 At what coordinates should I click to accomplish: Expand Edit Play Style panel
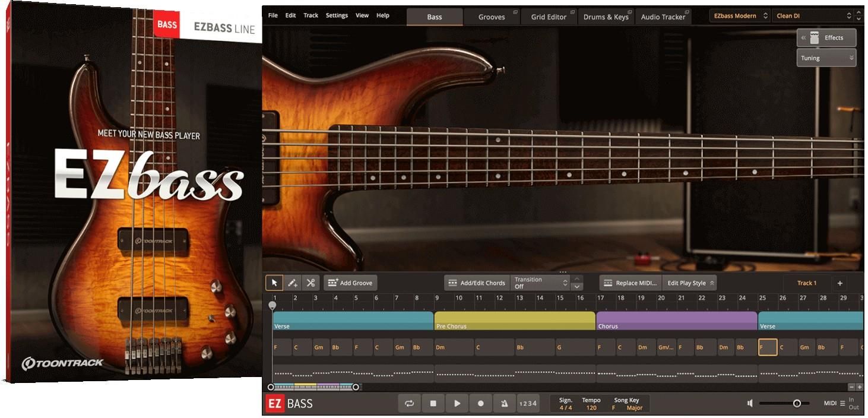click(x=690, y=283)
